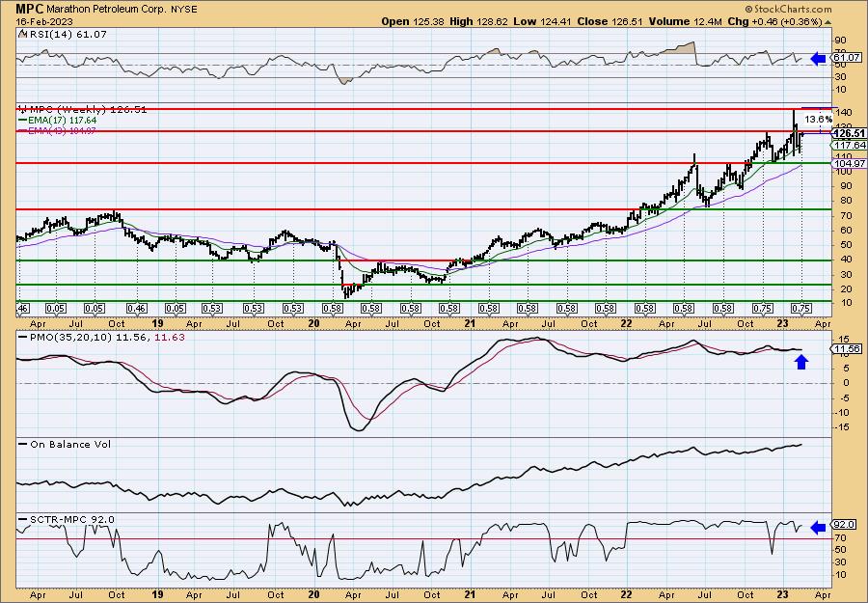Click the MPC (Weekly) 126.51 legend
The width and height of the screenshot is (868, 603).
88,110
